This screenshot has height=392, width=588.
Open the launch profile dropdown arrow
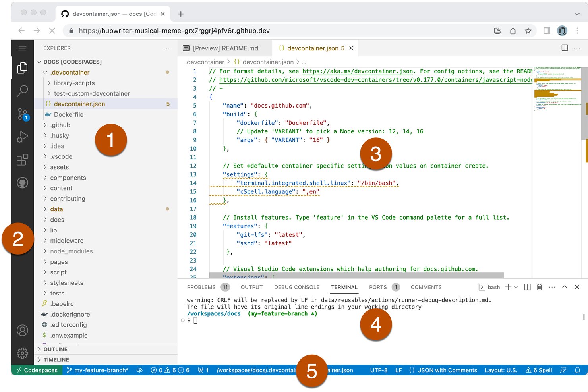coord(516,287)
